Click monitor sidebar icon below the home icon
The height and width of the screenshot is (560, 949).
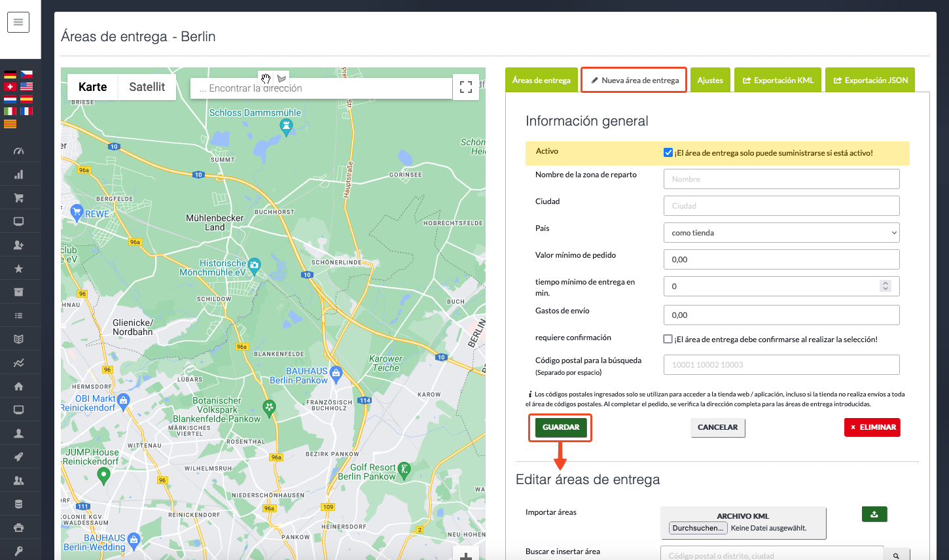tap(18, 410)
